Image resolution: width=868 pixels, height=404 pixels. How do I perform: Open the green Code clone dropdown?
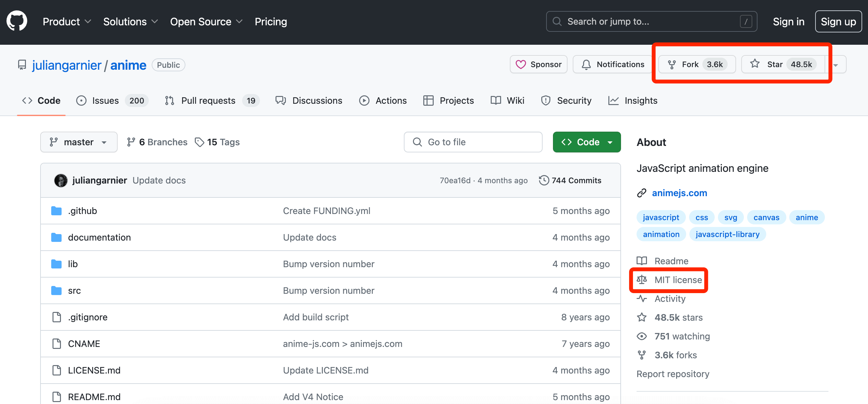[587, 142]
